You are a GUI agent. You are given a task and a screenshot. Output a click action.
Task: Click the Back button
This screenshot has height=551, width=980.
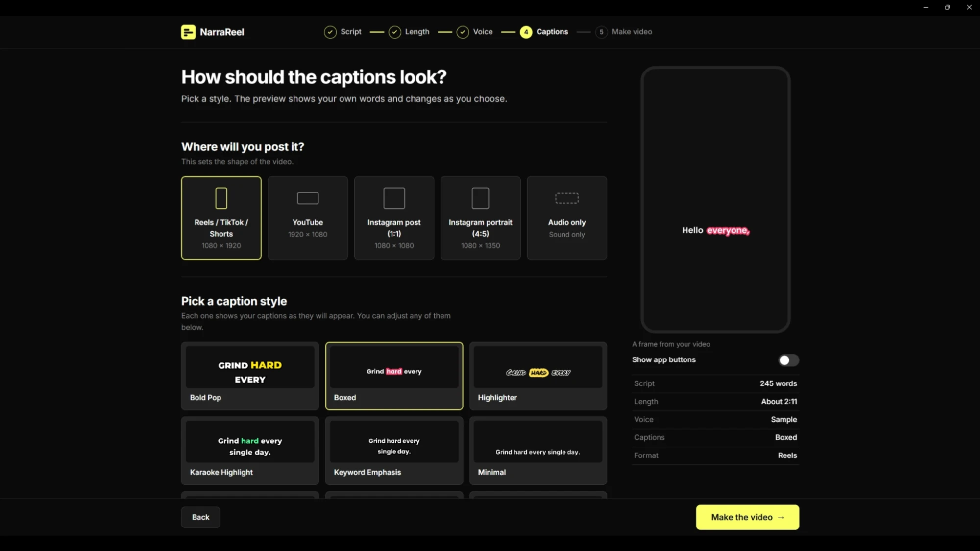click(200, 517)
